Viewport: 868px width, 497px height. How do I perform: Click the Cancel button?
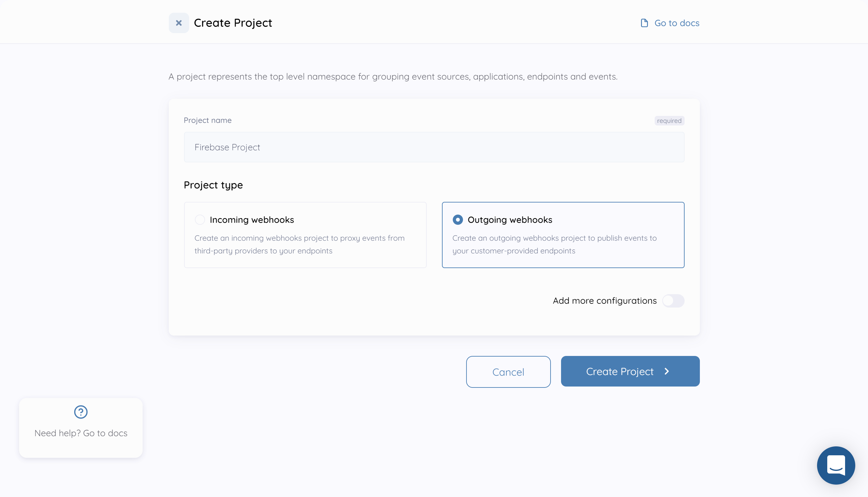(508, 372)
